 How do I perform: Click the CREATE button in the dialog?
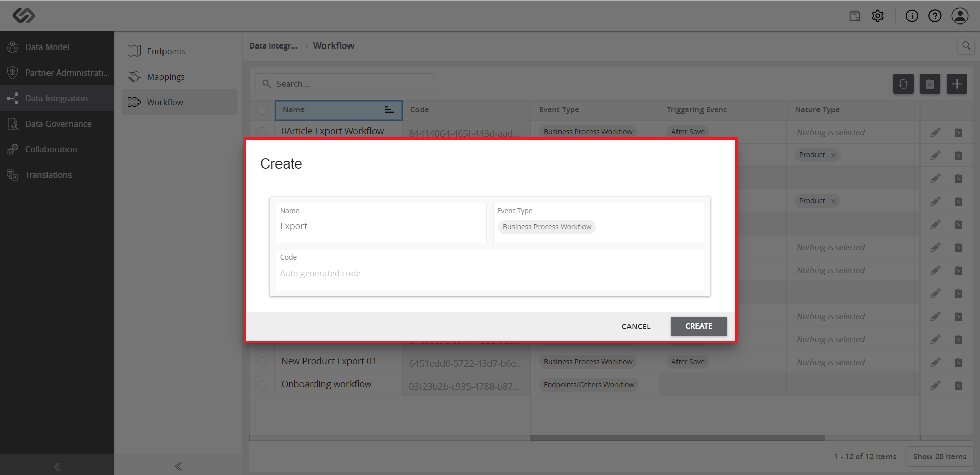(x=698, y=326)
